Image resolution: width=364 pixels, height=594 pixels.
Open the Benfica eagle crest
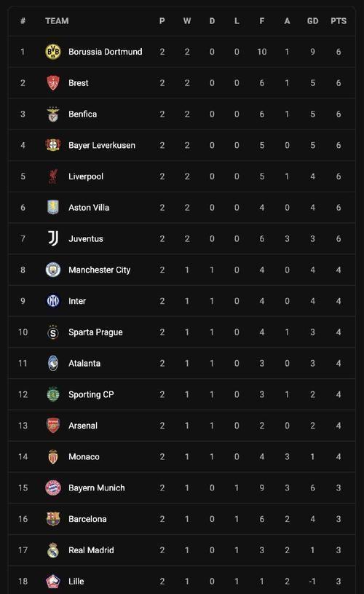click(53, 114)
